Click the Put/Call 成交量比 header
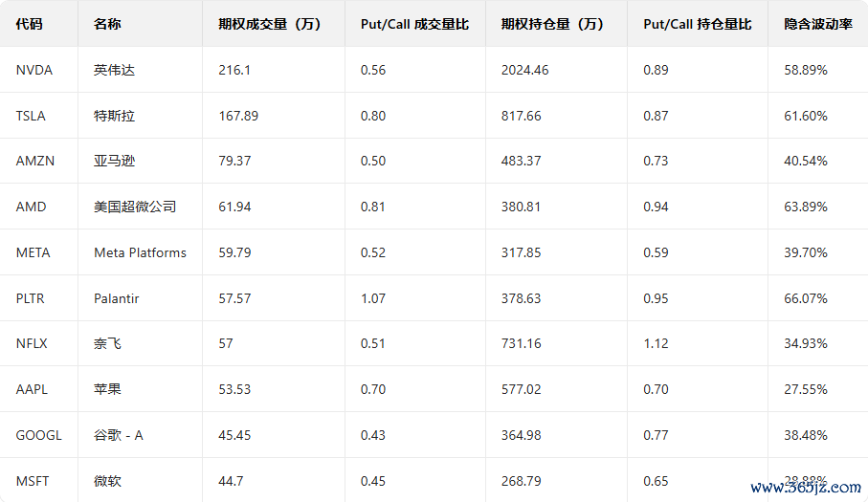The width and height of the screenshot is (868, 502). (414, 24)
